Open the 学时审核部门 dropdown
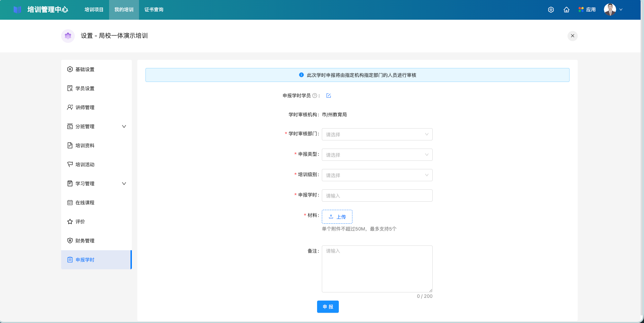Screen dimensions: 644x323 click(x=377, y=134)
